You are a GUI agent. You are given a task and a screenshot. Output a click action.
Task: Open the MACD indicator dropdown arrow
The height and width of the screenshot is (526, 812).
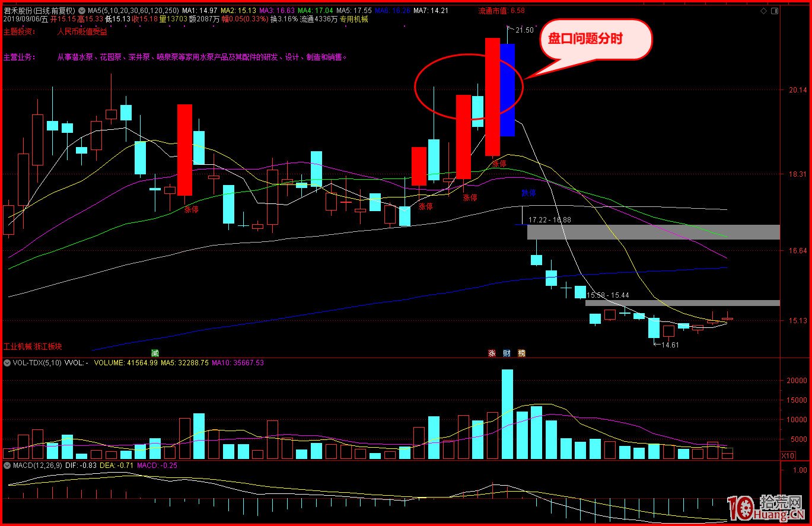pyautogui.click(x=8, y=466)
